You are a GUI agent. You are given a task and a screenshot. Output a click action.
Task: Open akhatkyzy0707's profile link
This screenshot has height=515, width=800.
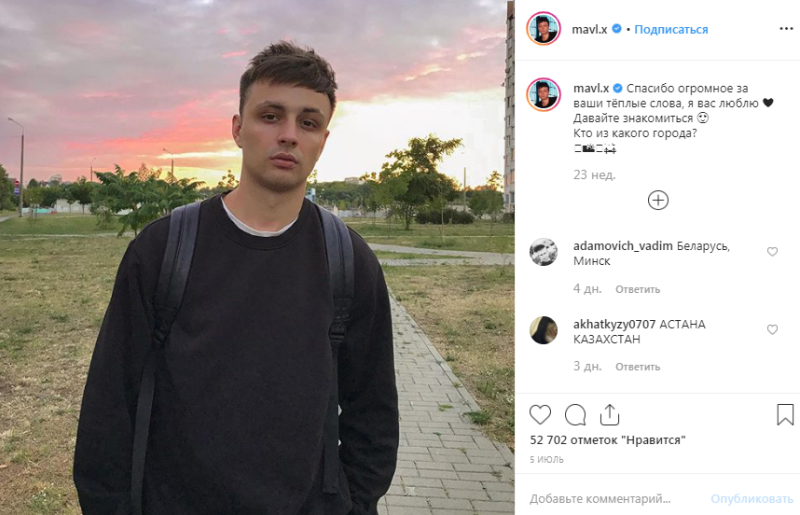614,324
